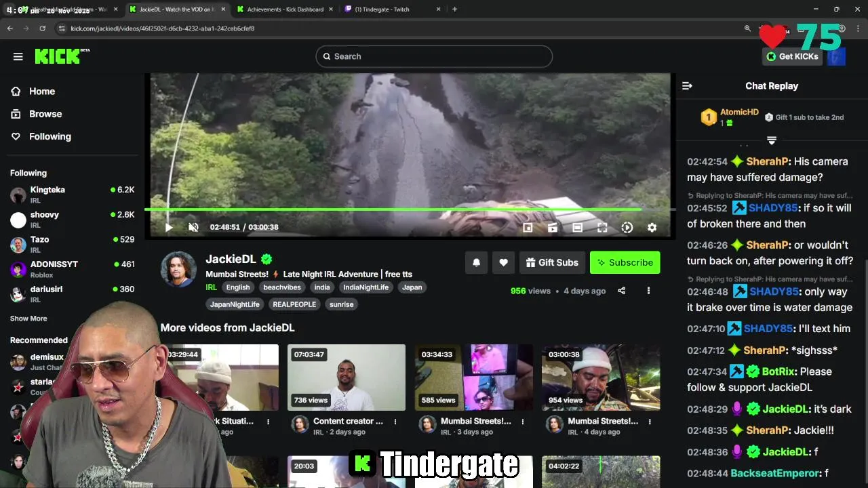
Task: Open the 07:03:47 video thumbnail
Action: [x=346, y=378]
